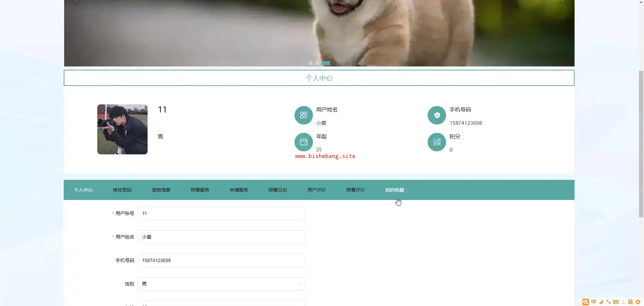644x306 pixels.
Task: Open the 申请服务 tab
Action: click(x=239, y=190)
